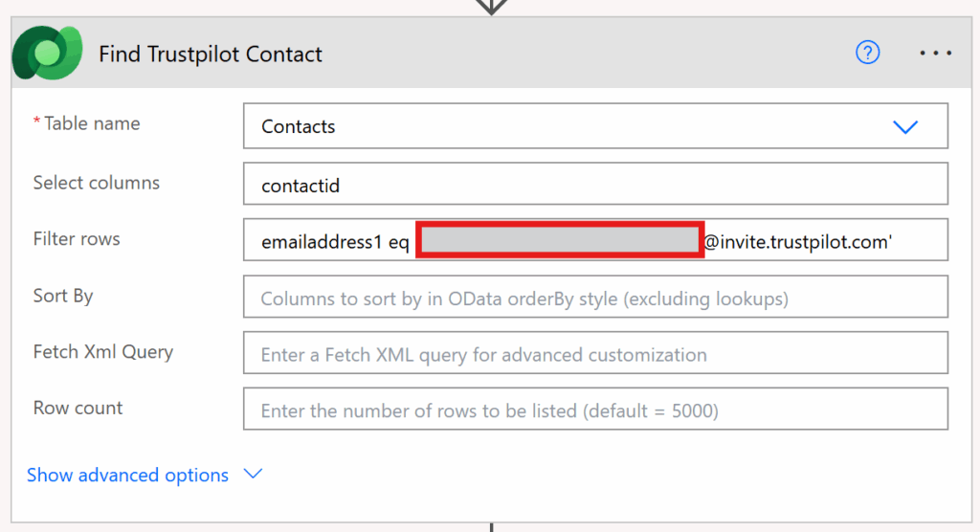Click the Show advanced options link
Screen dimensions: 980x532
pyautogui.click(x=127, y=476)
